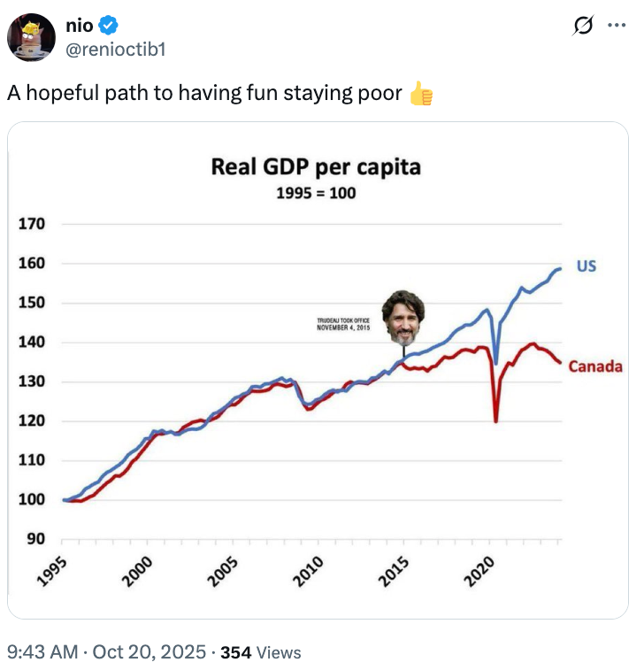Click the blue "US" line label
This screenshot has width=644, height=670.
(586, 265)
